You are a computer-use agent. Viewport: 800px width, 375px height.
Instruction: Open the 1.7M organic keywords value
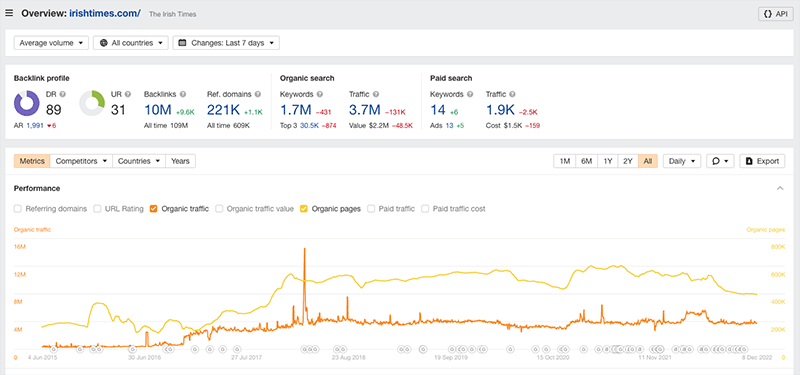tap(296, 110)
